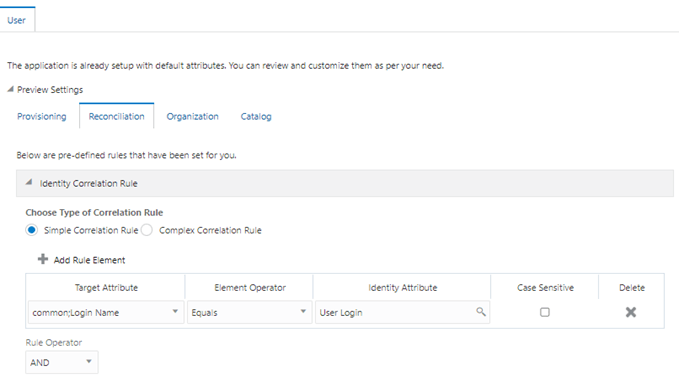Open the User tab
The image size is (679, 378).
16,20
